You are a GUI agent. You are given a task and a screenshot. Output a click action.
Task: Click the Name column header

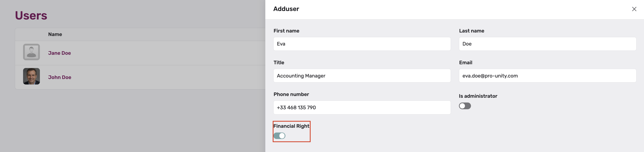click(55, 34)
